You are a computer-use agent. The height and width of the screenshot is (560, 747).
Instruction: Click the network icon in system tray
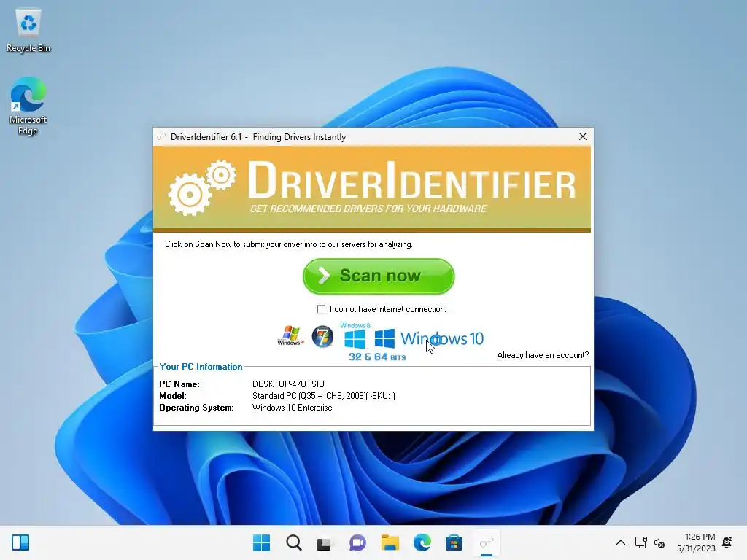click(x=640, y=542)
